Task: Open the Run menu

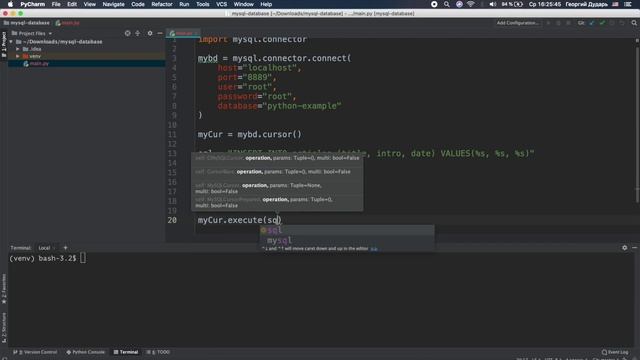Action: [x=184, y=4]
